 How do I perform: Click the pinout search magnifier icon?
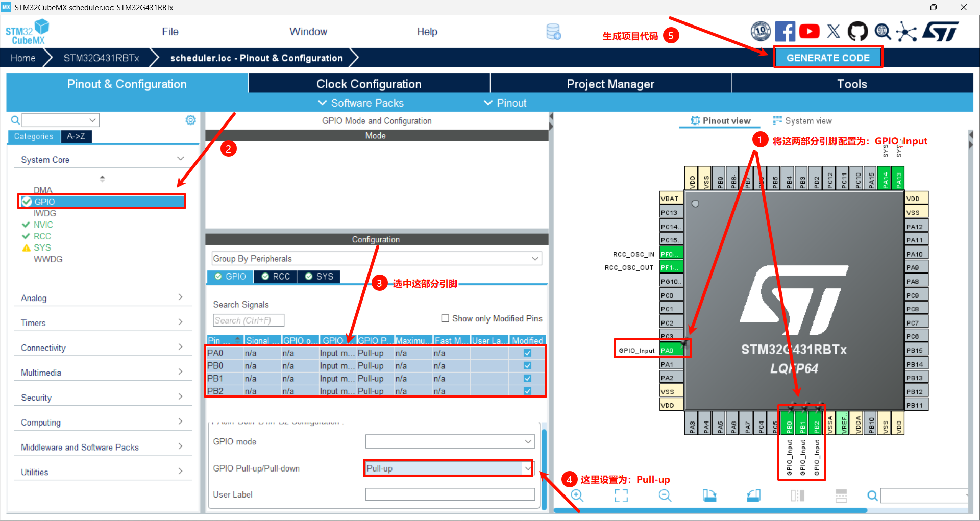tap(873, 495)
